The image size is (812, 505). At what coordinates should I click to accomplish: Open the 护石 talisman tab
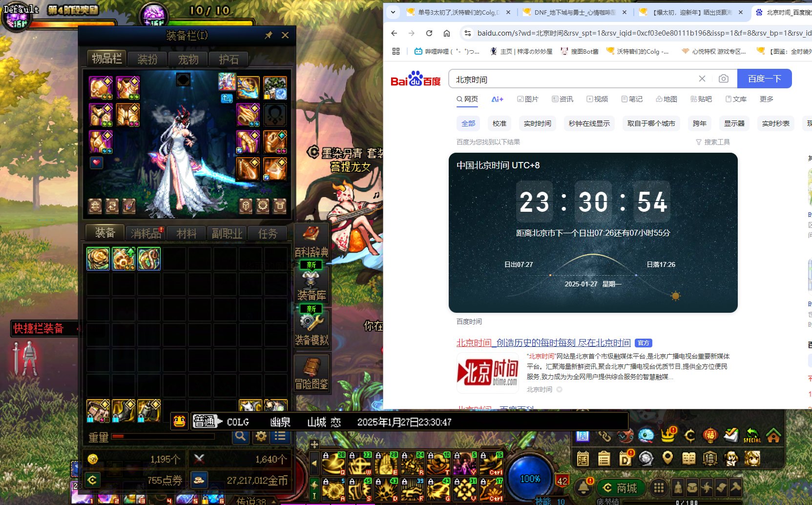point(229,60)
